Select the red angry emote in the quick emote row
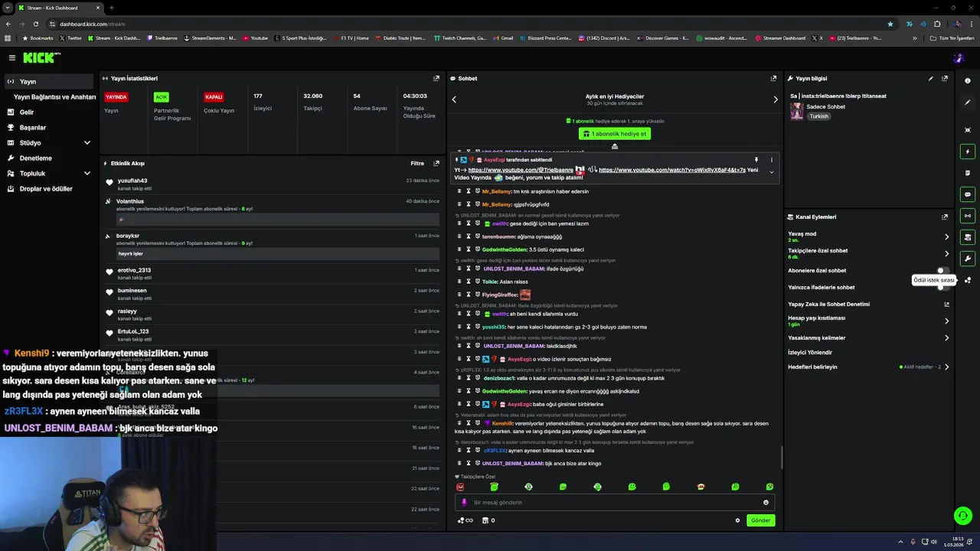 click(x=460, y=487)
